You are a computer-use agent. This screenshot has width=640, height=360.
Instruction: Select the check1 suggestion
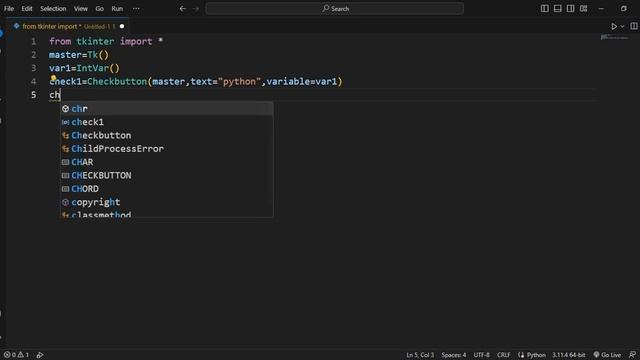point(167,122)
